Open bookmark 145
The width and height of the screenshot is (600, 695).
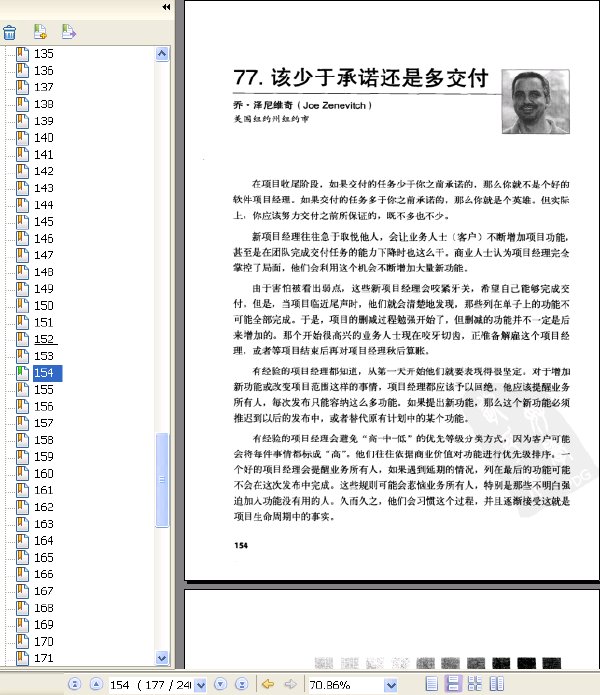click(x=43, y=222)
